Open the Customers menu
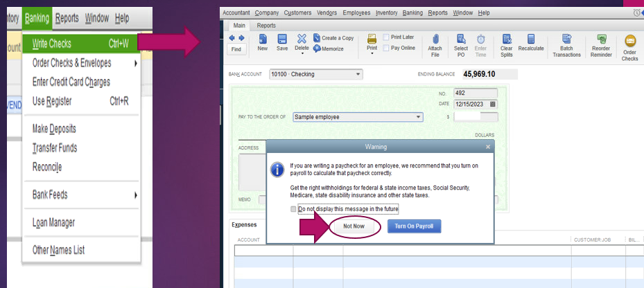Image resolution: width=644 pixels, height=288 pixels. pos(297,12)
